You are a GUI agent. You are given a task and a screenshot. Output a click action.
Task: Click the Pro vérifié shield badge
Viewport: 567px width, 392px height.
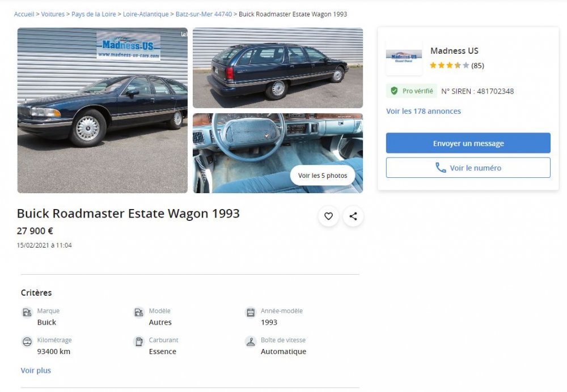coord(395,91)
